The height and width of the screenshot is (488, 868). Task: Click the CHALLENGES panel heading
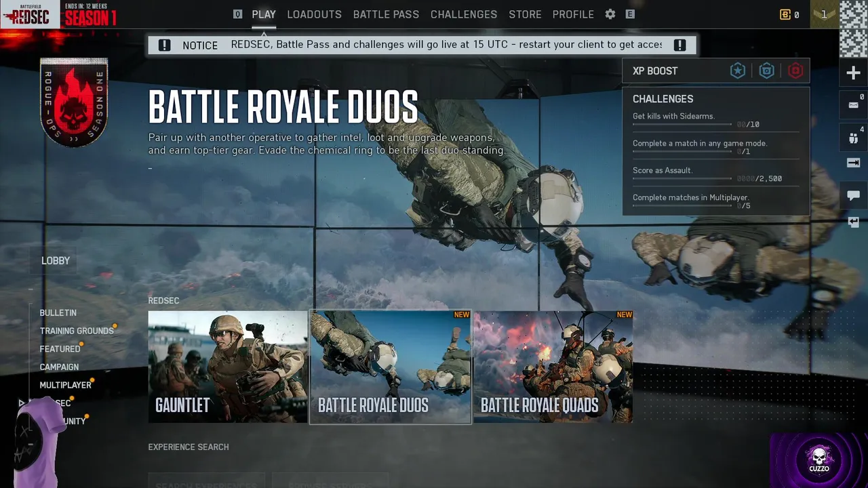click(x=663, y=99)
